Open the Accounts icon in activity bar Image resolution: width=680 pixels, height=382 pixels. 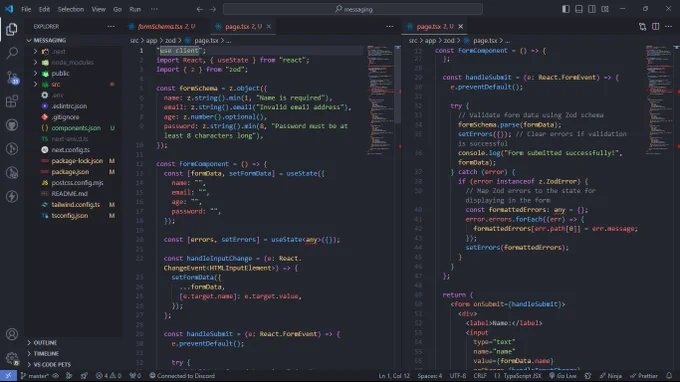(x=12, y=334)
